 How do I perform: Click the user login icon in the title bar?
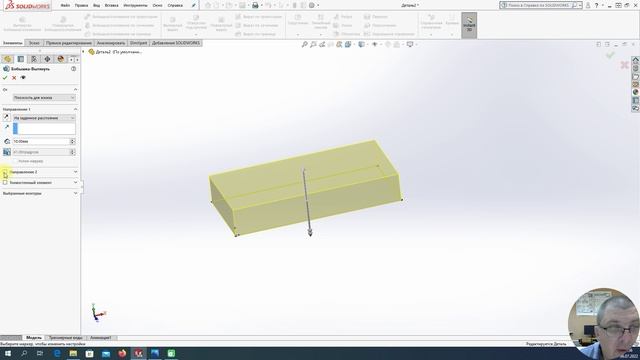click(x=588, y=5)
